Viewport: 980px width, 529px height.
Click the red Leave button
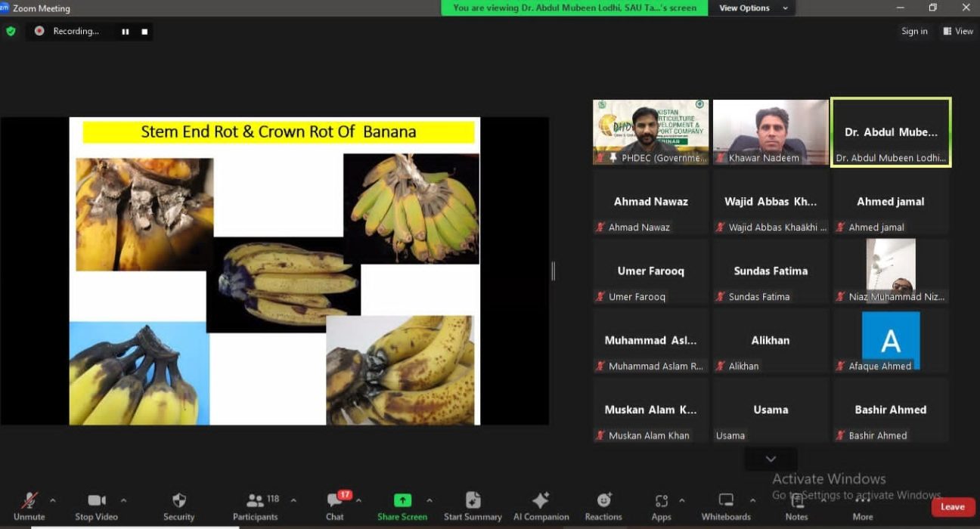click(952, 507)
